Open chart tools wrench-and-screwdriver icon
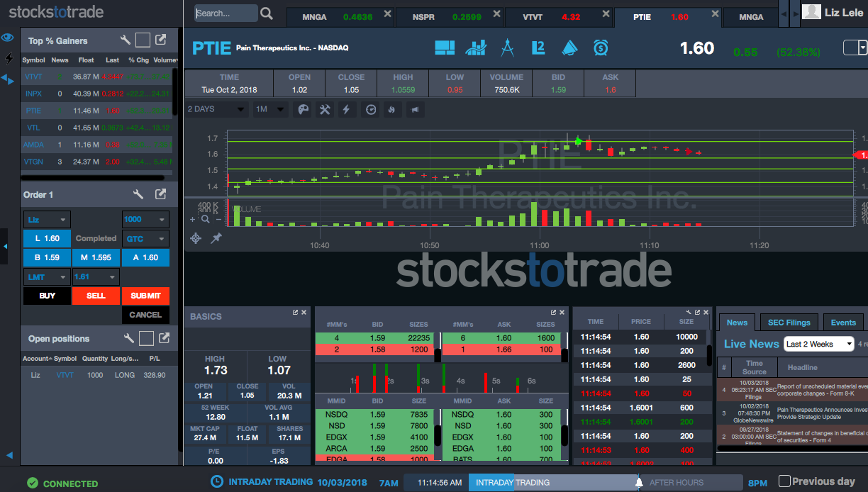 [325, 109]
